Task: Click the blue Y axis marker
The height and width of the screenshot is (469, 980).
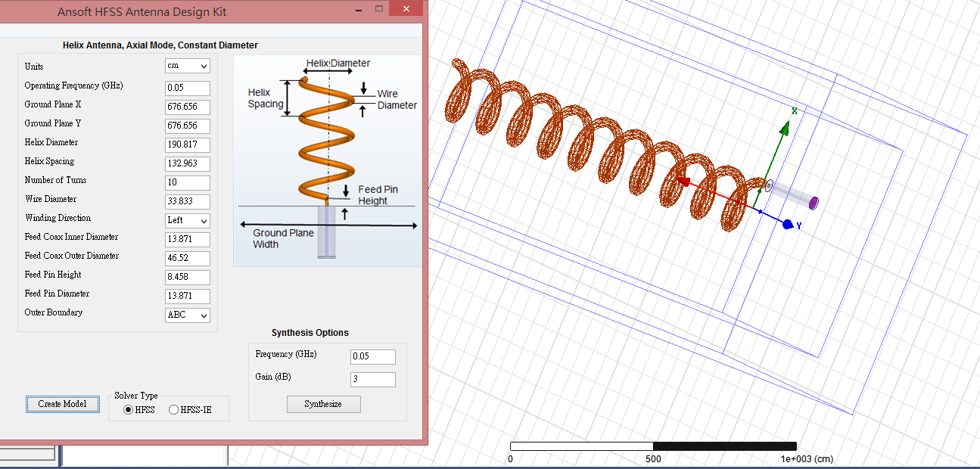Action: (x=787, y=225)
